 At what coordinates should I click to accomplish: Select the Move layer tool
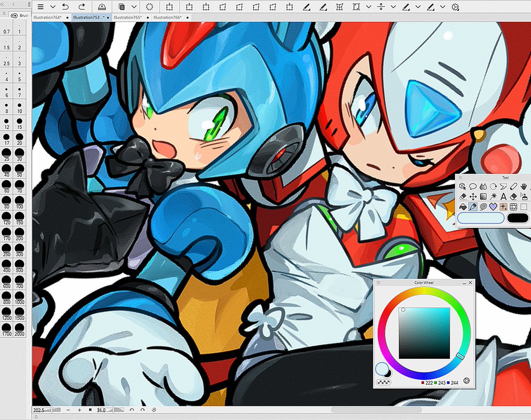tap(473, 197)
